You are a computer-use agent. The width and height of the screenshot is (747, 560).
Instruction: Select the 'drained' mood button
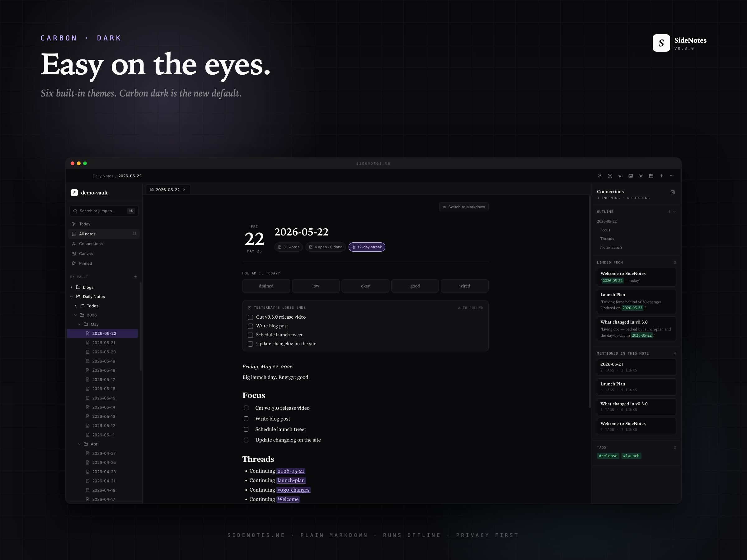pyautogui.click(x=266, y=286)
